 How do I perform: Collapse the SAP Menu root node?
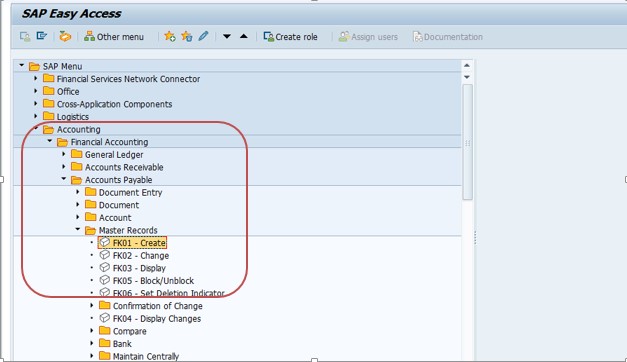click(22, 65)
